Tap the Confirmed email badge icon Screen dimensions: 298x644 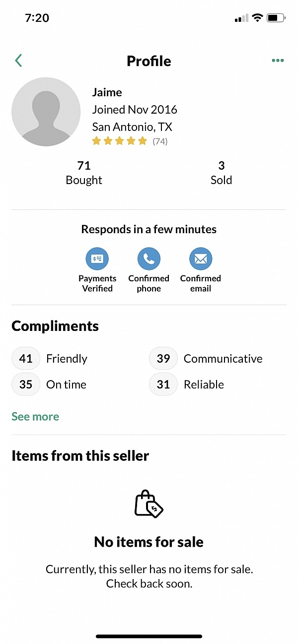coord(201,258)
